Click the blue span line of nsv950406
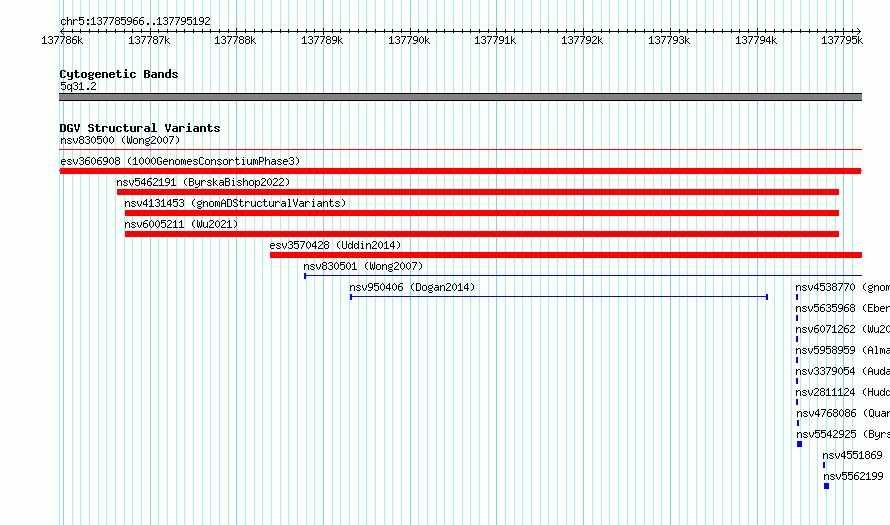The image size is (890, 525). tap(559, 297)
